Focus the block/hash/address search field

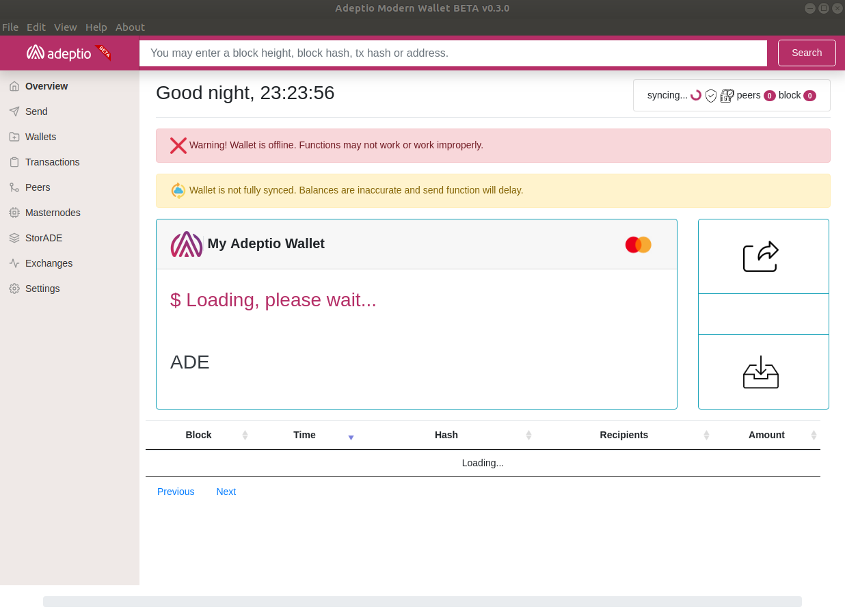click(x=453, y=53)
